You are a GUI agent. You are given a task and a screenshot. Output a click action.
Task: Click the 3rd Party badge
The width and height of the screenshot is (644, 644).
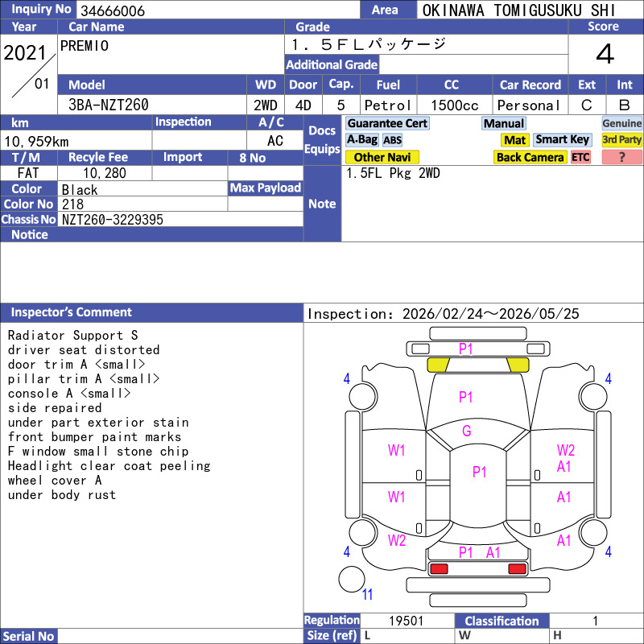[x=621, y=140]
